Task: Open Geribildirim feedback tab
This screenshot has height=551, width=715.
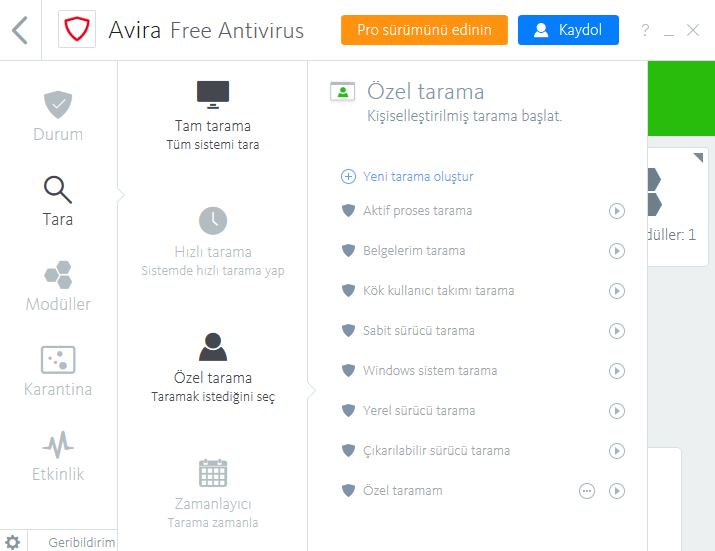Action: (x=82, y=542)
